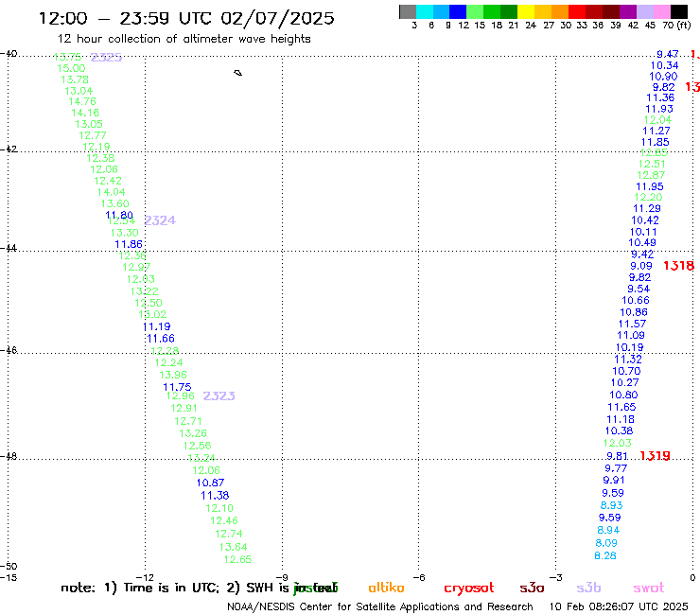This screenshot has height=615, width=700.
Task: Click the wave height value 10.90
Action: point(663,77)
